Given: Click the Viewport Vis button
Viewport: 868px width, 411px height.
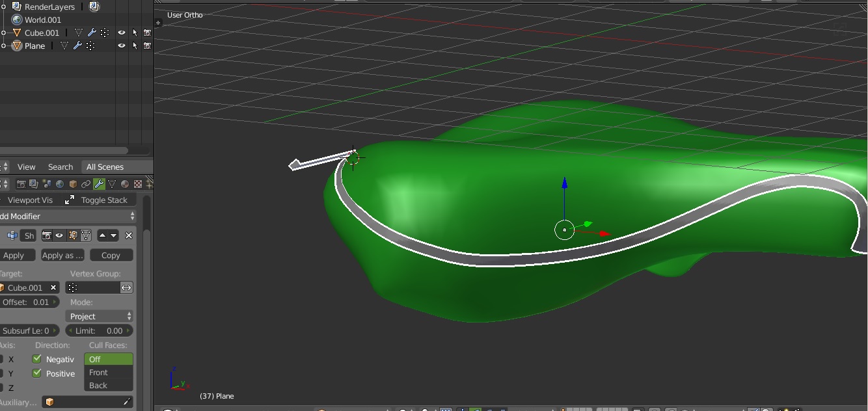Looking at the screenshot, I should 30,200.
